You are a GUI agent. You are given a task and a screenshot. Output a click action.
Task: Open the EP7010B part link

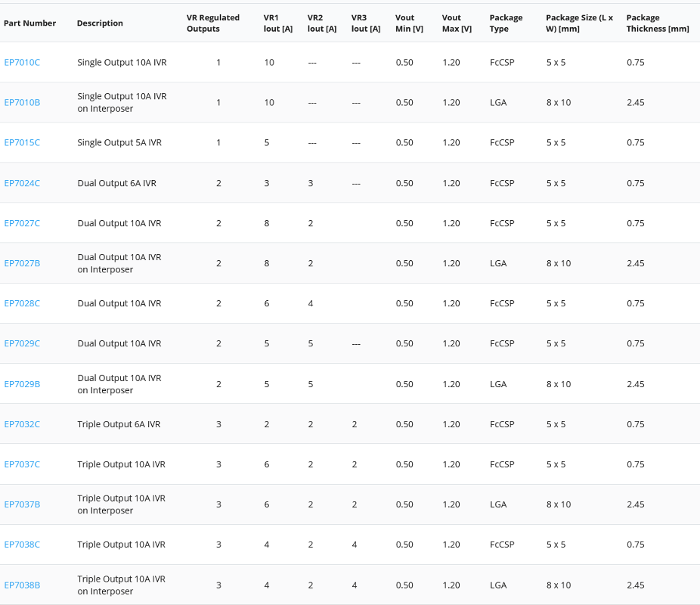pyautogui.click(x=22, y=102)
